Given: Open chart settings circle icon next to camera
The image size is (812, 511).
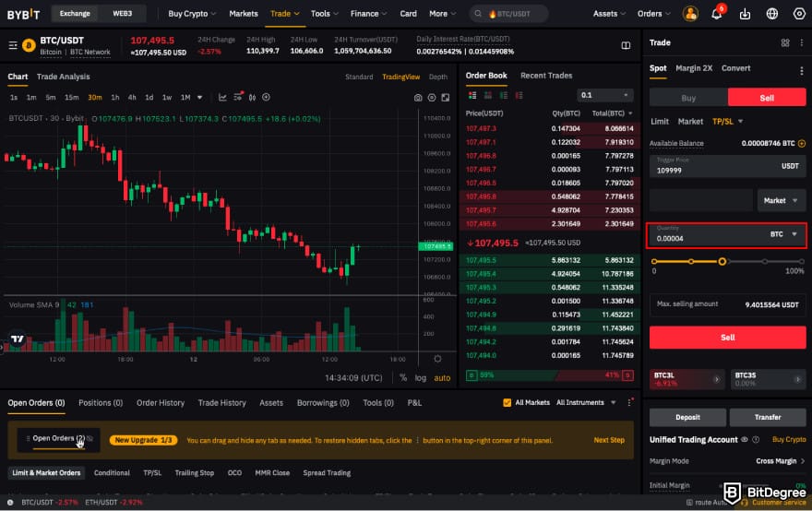Looking at the screenshot, I should click(432, 98).
